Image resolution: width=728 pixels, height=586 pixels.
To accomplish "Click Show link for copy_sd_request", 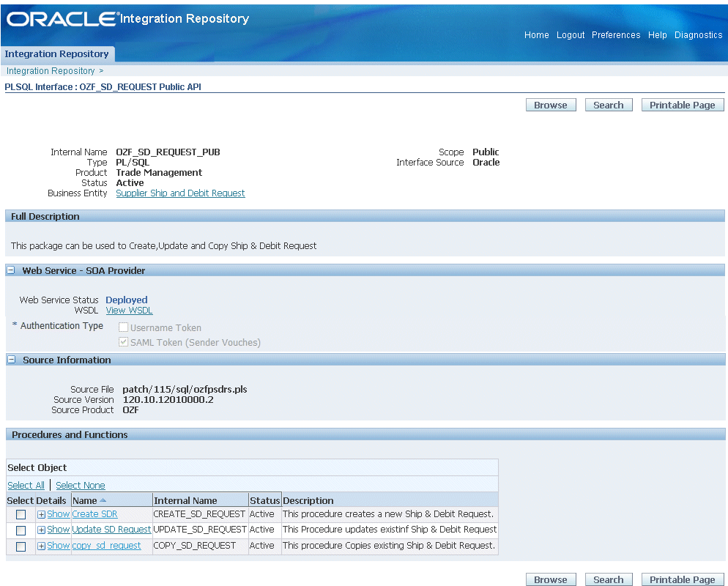I will 58,546.
